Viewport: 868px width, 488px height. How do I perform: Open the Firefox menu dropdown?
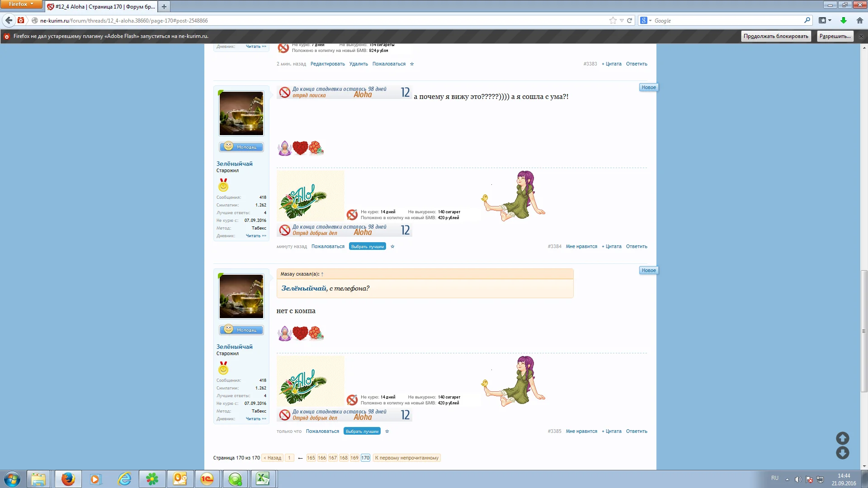point(21,4)
